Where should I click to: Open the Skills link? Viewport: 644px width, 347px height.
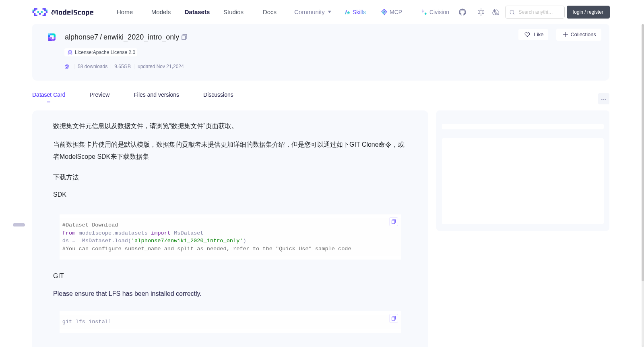click(x=355, y=12)
